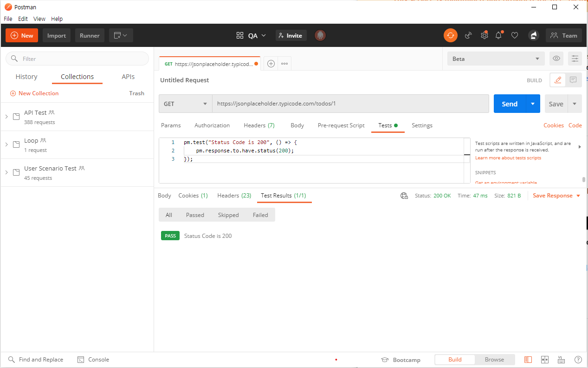Screen dimensions: 588x368
Task: Open the Save button dropdown arrow
Action: click(x=575, y=104)
